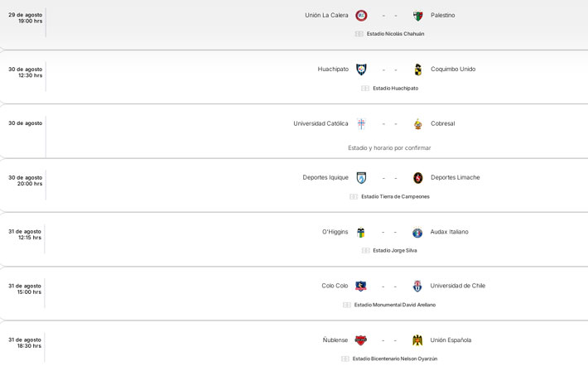Screen dimensions: 588x371
Task: Click the Universidad Católica crest
Action: point(361,123)
